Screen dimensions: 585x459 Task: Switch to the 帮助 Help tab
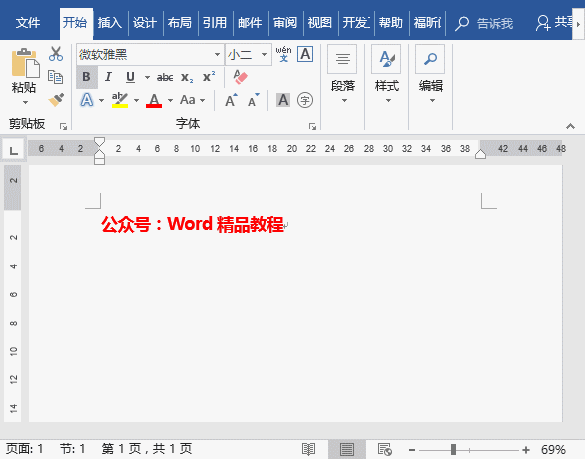point(391,23)
